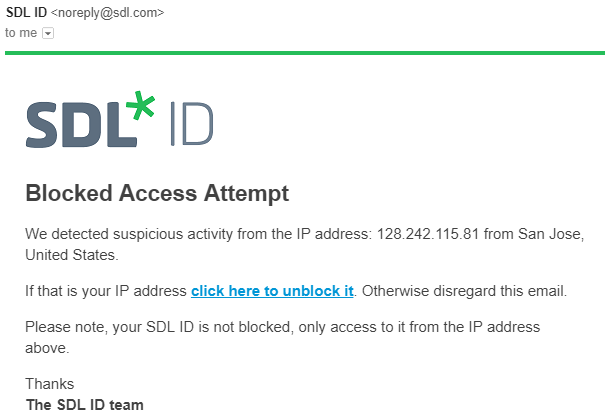Screen dimensions: 607x418
Task: Click the noreply@sdl.com sender address
Action: click(110, 13)
